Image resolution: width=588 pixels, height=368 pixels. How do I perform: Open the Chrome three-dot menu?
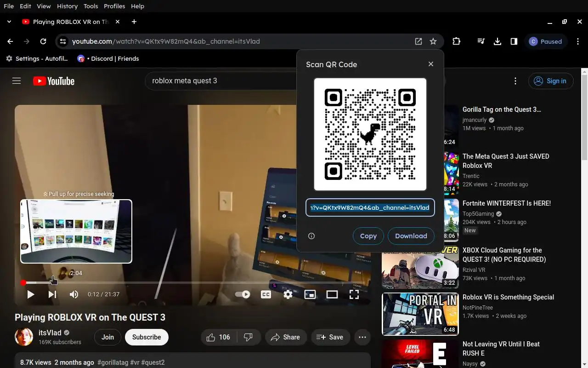click(578, 41)
